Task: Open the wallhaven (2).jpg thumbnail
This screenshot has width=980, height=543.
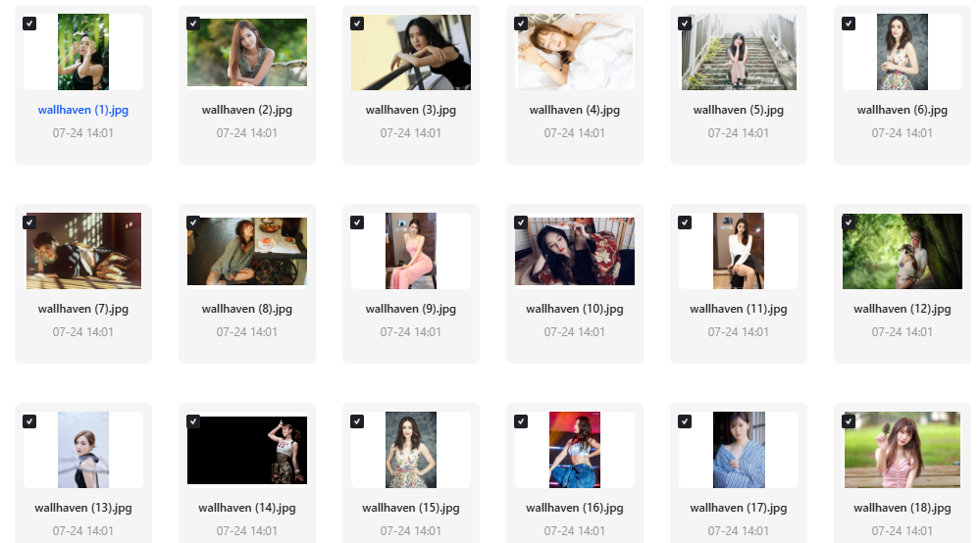Action: pyautogui.click(x=247, y=52)
